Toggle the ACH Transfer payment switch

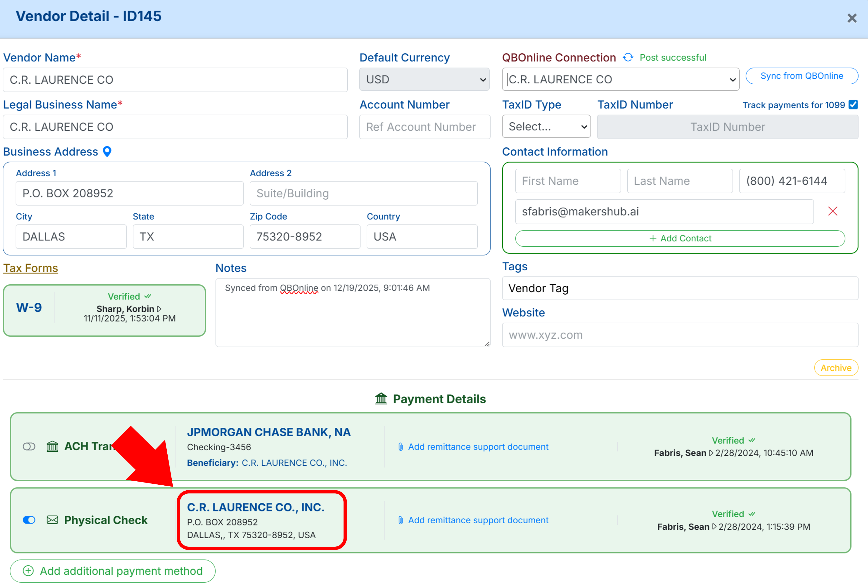pos(29,446)
